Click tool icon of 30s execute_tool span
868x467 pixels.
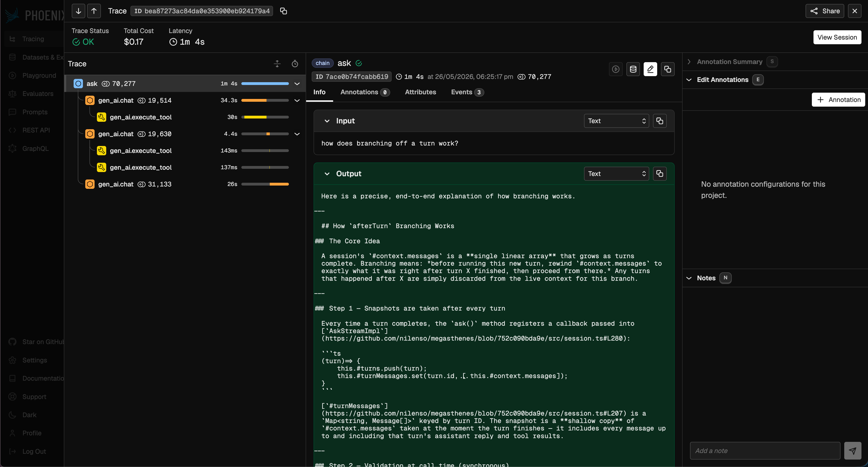101,117
